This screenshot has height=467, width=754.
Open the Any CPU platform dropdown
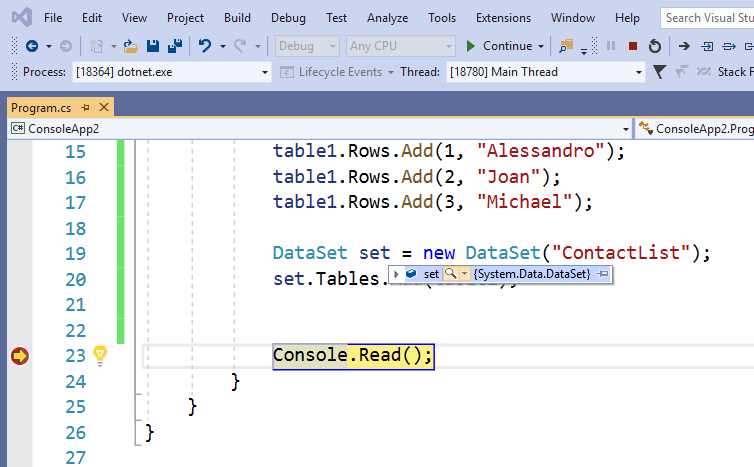coord(448,46)
